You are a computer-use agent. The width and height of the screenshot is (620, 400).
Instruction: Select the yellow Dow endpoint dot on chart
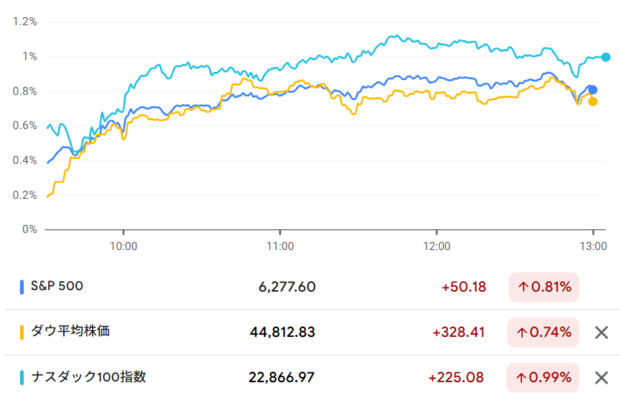point(593,102)
